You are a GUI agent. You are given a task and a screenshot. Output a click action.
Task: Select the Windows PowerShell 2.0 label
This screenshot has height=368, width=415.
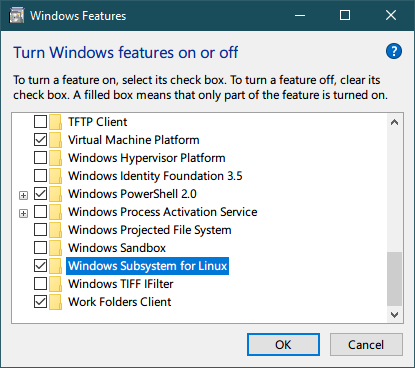click(132, 194)
